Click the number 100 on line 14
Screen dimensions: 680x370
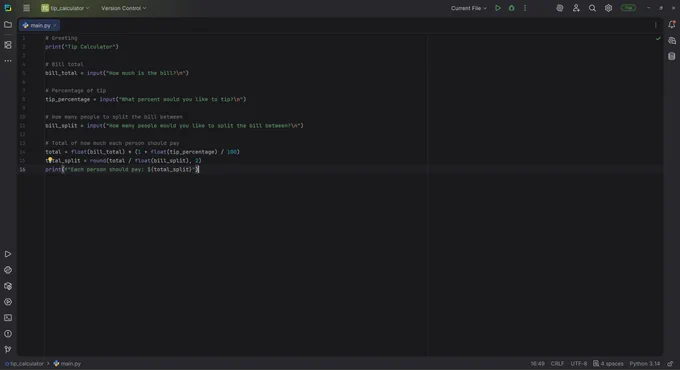click(232, 152)
